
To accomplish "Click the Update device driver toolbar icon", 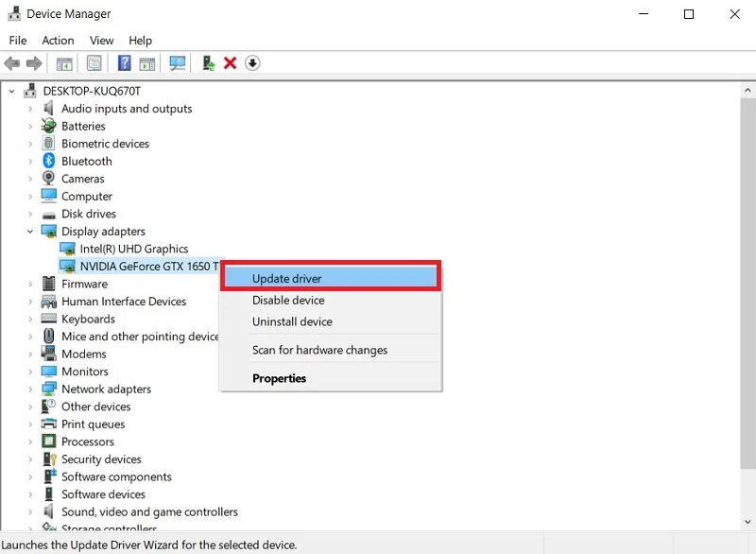I will click(x=208, y=63).
